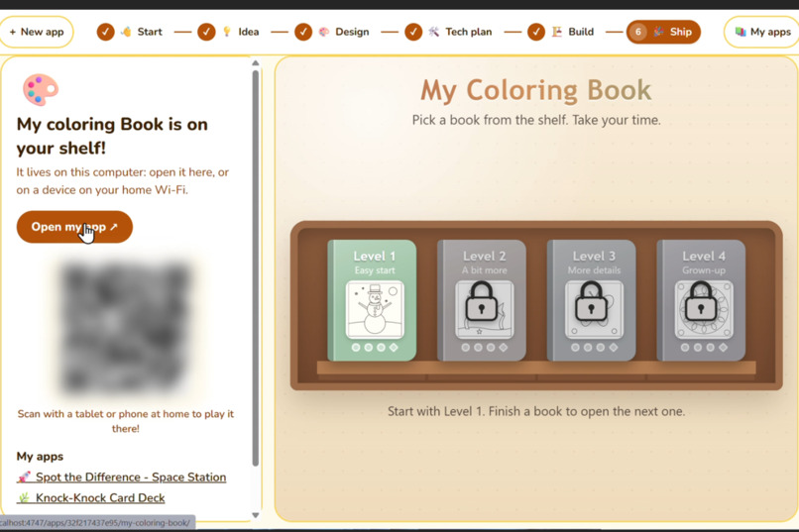Click the left panel scroll up arrow
The width and height of the screenshot is (799, 532).
(256, 63)
